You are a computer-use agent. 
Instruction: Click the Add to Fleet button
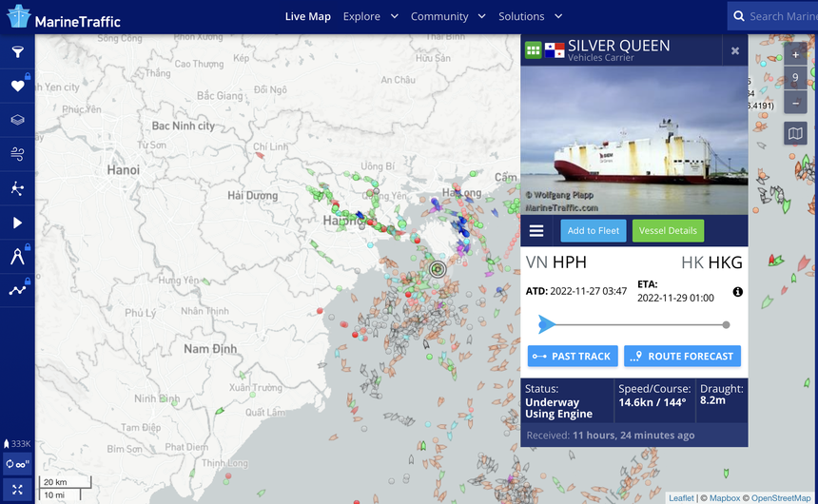[593, 230]
